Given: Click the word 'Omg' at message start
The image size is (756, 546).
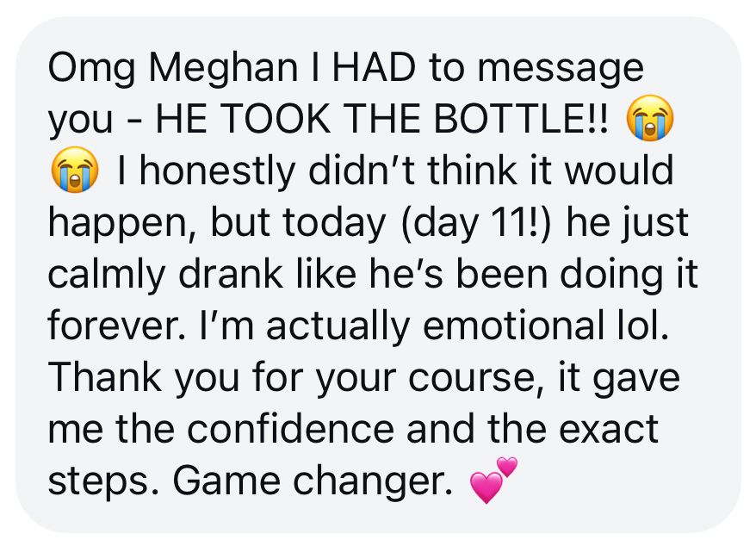Looking at the screenshot, I should point(91,68).
